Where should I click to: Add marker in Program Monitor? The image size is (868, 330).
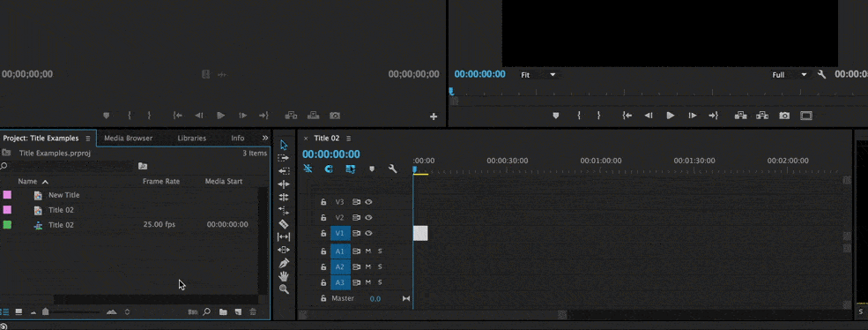click(556, 116)
